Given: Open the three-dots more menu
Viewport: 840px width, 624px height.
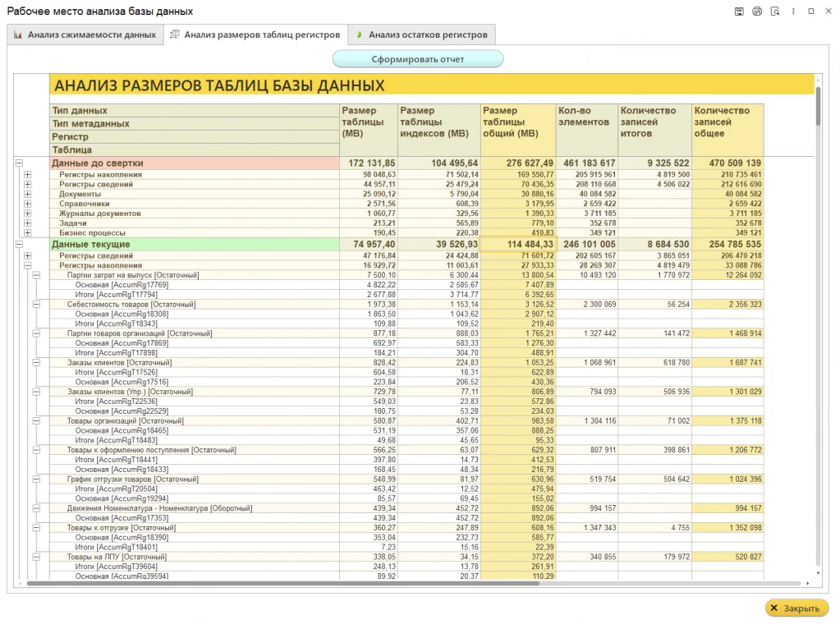Looking at the screenshot, I should (x=793, y=11).
